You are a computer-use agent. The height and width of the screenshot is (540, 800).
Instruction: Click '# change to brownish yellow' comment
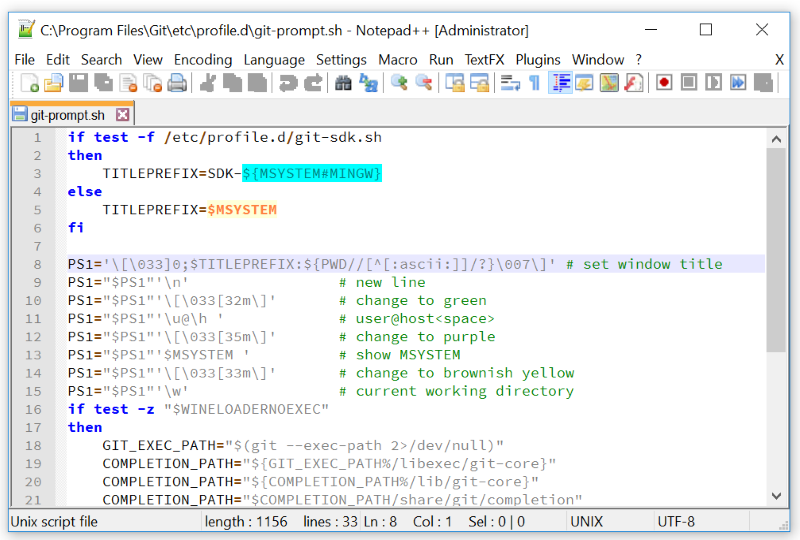coord(457,373)
